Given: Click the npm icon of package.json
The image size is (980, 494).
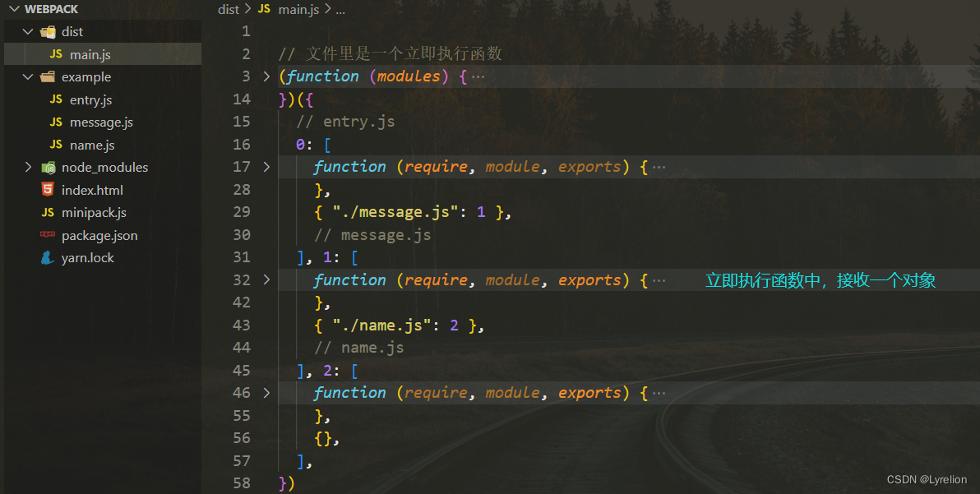Looking at the screenshot, I should point(48,235).
